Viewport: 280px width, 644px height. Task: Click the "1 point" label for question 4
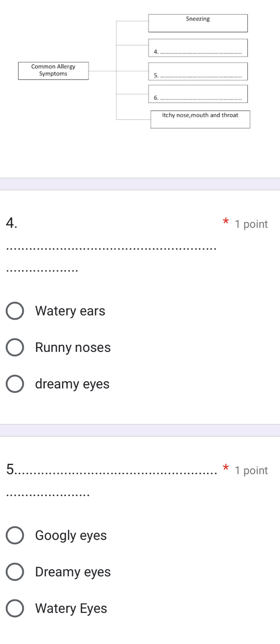pyautogui.click(x=251, y=224)
